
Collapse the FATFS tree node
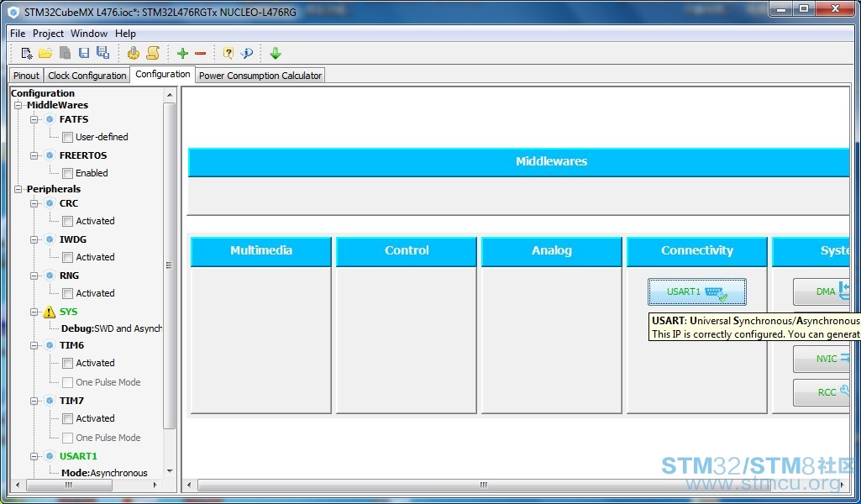[34, 119]
